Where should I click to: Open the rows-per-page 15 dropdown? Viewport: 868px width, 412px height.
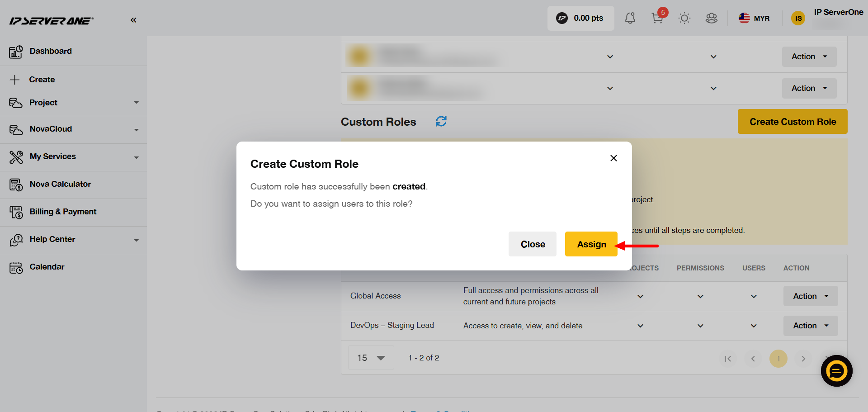tap(371, 358)
